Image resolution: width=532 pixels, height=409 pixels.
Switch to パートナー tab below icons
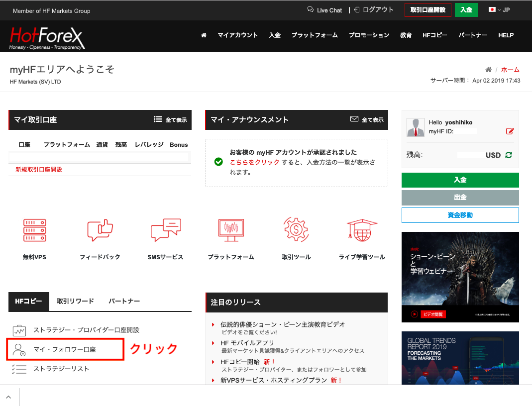click(124, 301)
